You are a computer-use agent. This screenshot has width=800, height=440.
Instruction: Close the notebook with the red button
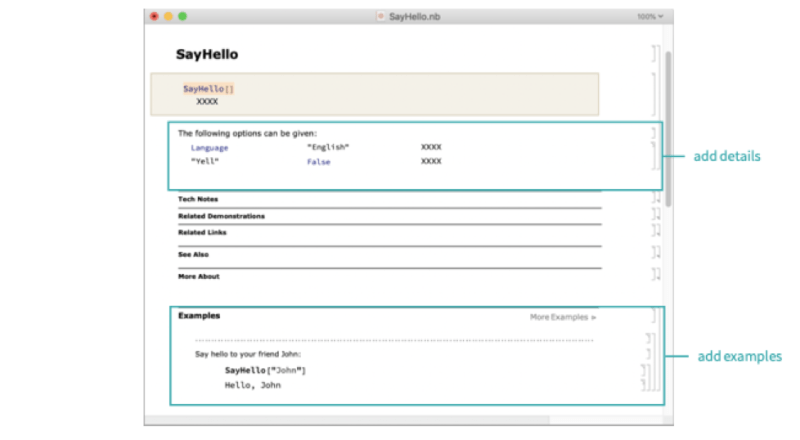click(x=154, y=16)
